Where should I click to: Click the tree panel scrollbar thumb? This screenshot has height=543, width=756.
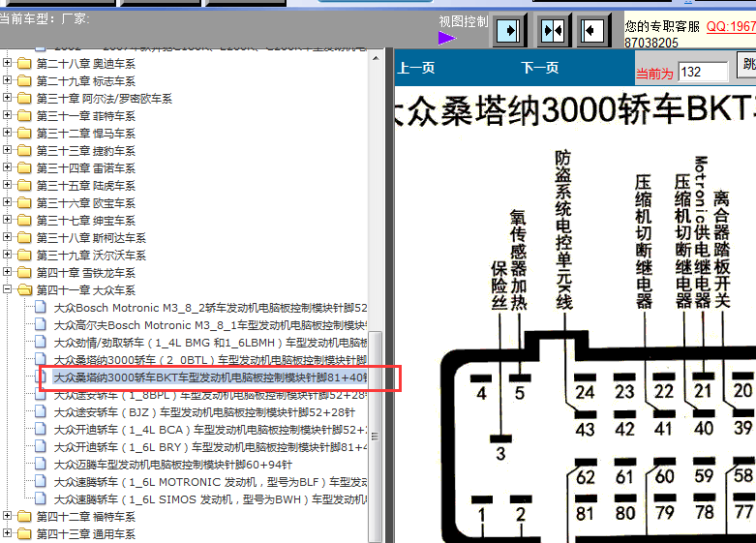click(376, 437)
